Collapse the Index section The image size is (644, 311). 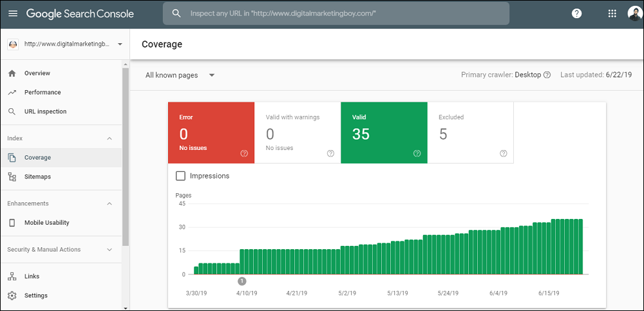coord(109,138)
